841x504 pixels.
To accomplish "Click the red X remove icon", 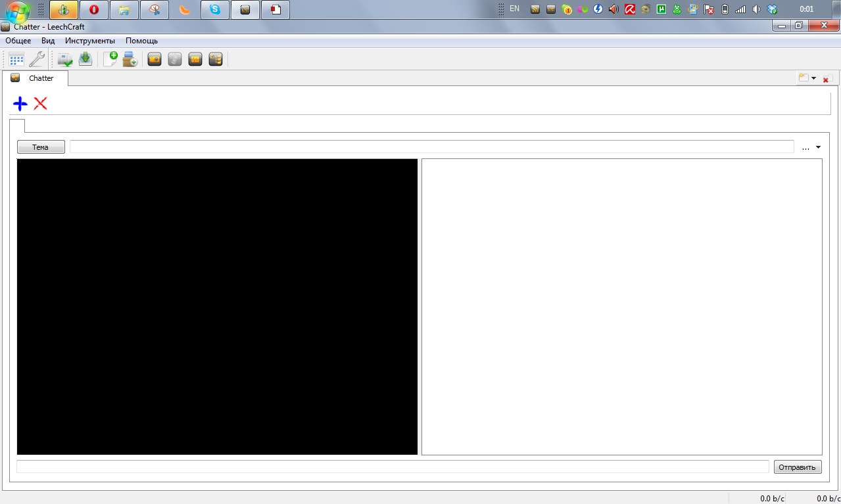I will tap(41, 103).
